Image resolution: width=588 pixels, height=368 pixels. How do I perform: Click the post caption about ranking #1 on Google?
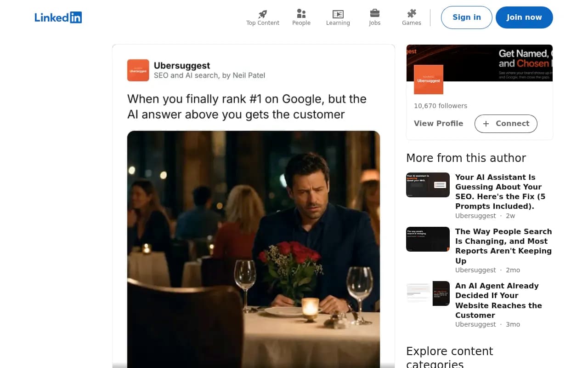[x=247, y=106]
